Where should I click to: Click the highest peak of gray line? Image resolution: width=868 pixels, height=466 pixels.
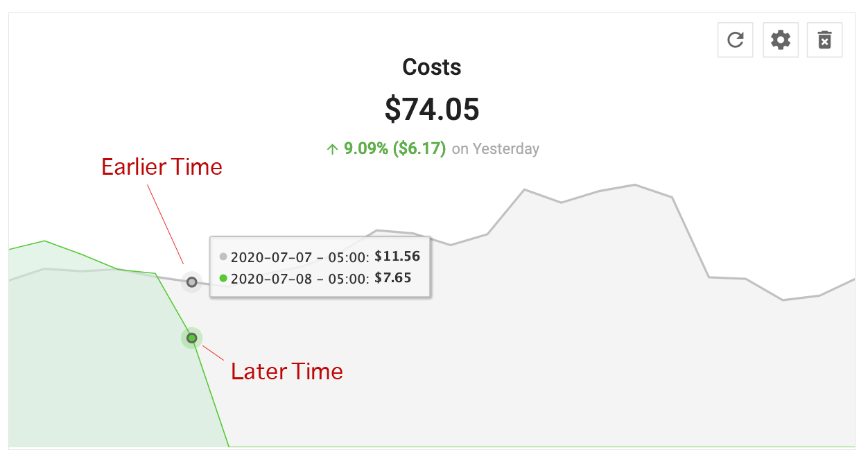click(634, 185)
